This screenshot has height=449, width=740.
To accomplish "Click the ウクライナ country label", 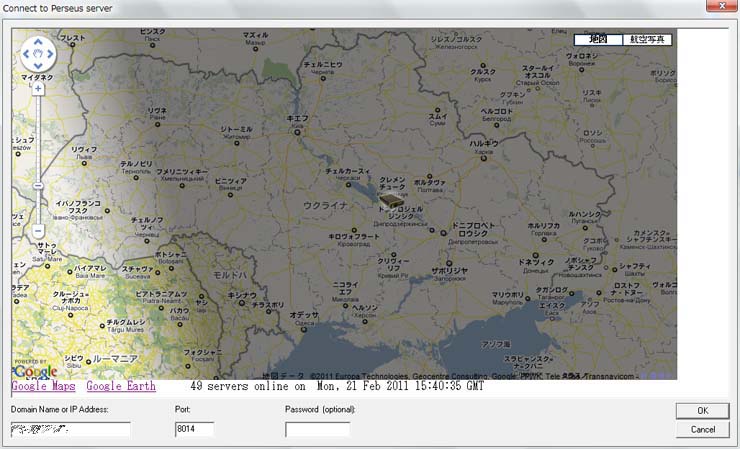I will (x=325, y=205).
